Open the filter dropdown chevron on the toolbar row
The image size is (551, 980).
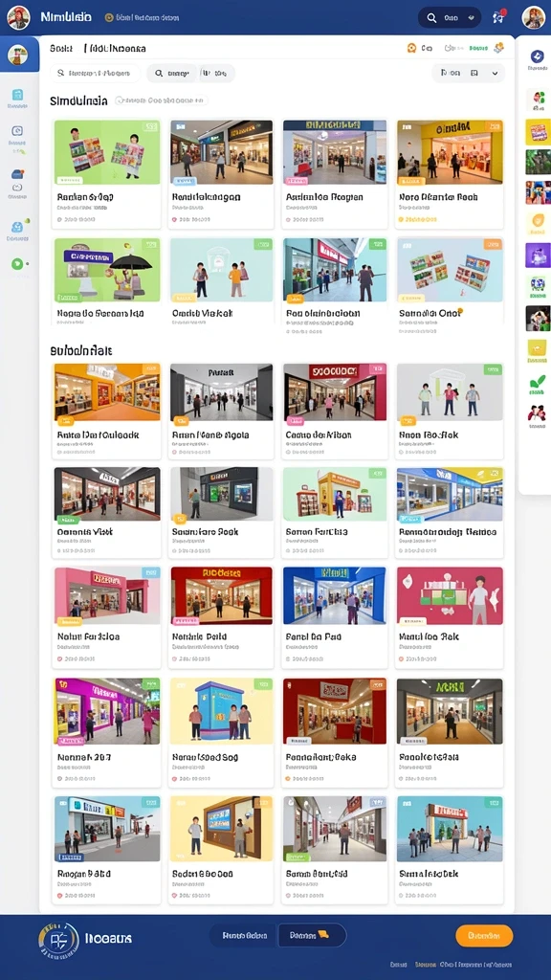click(495, 73)
